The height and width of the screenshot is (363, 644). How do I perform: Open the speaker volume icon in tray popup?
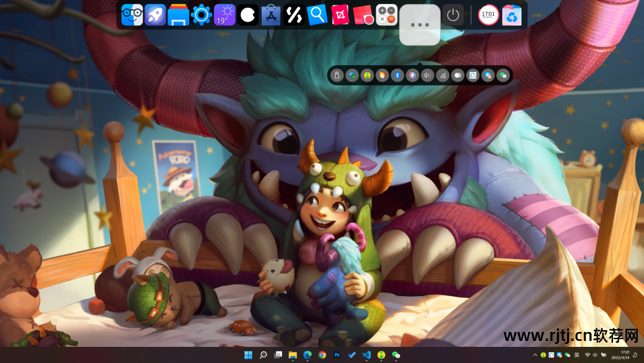(428, 75)
